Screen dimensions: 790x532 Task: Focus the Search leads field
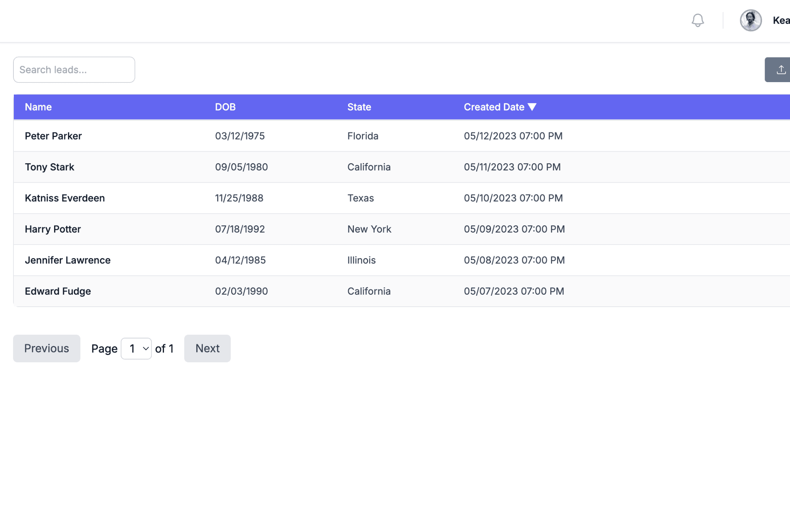[74, 70]
